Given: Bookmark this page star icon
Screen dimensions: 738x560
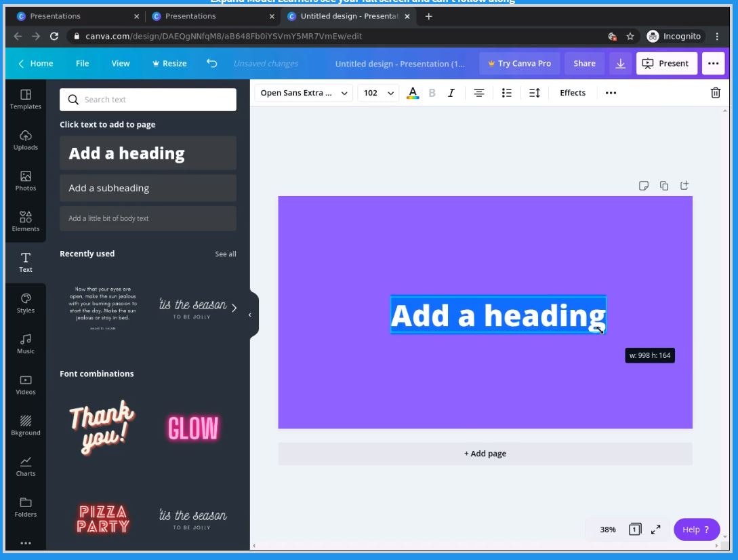Looking at the screenshot, I should pos(630,36).
